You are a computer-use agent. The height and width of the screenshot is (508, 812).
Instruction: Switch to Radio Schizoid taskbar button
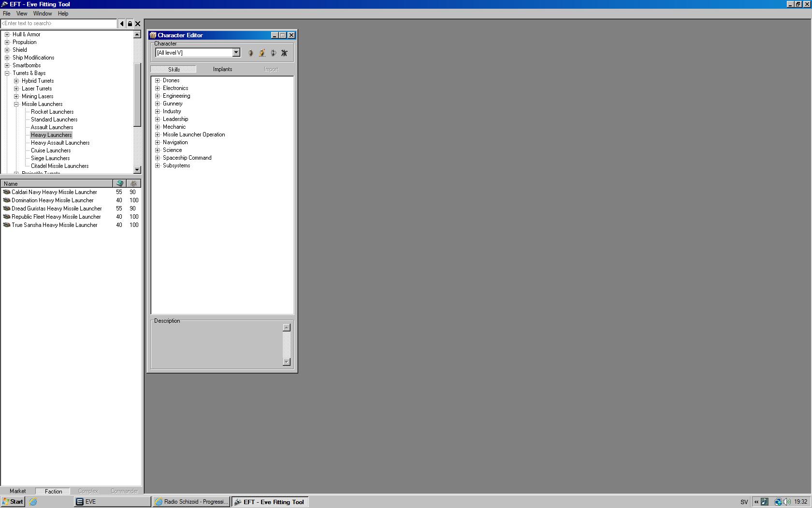click(191, 502)
